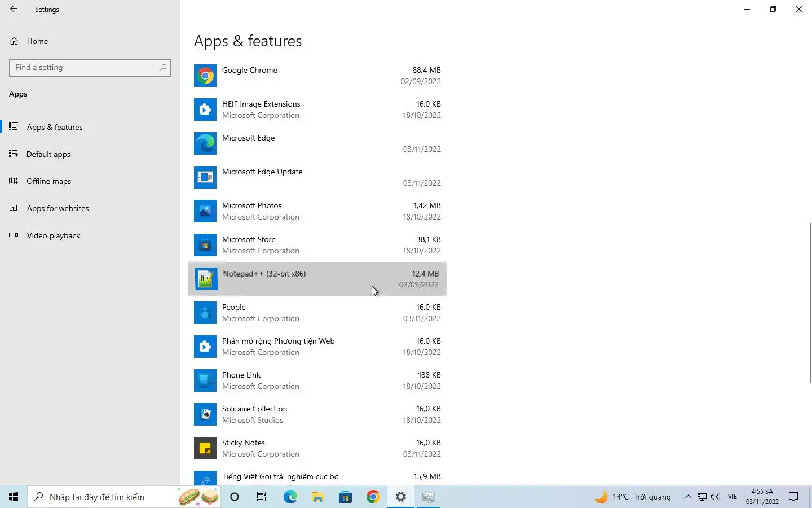812x508 pixels.
Task: Open Default apps settings page
Action: tap(90, 154)
